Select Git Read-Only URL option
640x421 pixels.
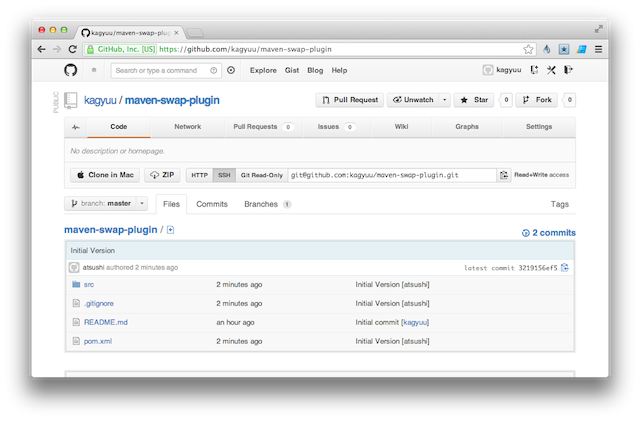coord(261,175)
